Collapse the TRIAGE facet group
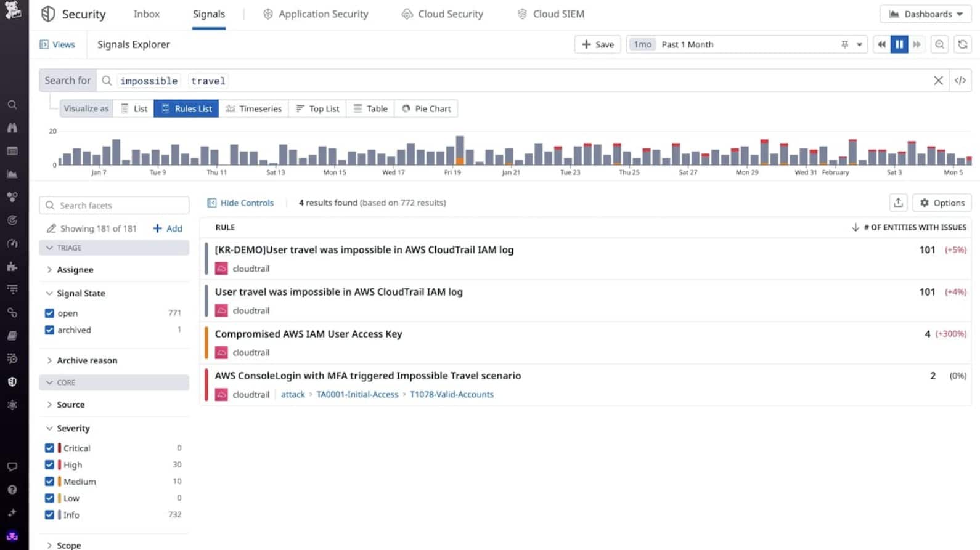Image resolution: width=980 pixels, height=550 pixels. pyautogui.click(x=114, y=248)
